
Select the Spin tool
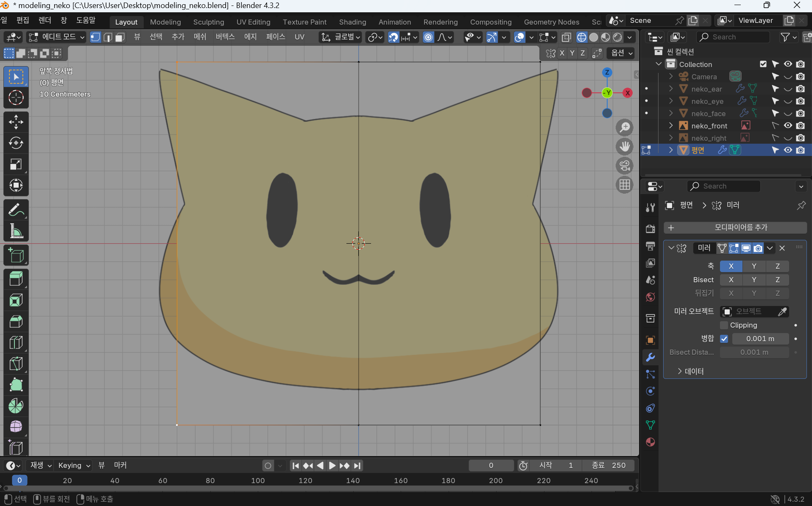[16, 406]
